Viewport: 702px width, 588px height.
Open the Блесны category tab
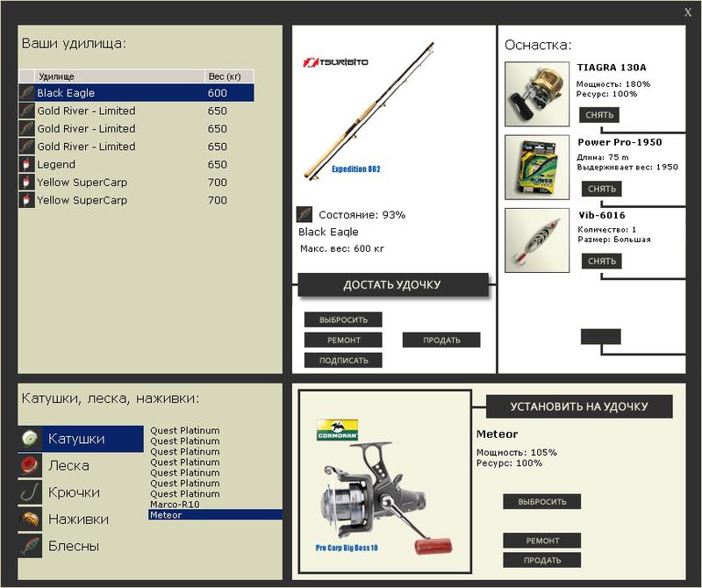(x=81, y=546)
